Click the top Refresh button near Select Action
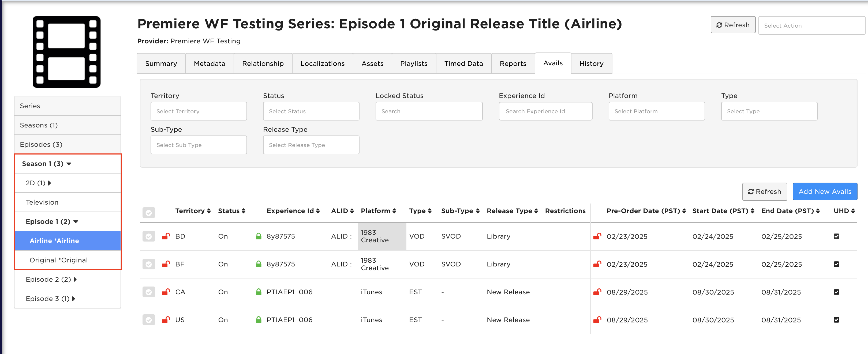This screenshot has width=868, height=354. 732,25
